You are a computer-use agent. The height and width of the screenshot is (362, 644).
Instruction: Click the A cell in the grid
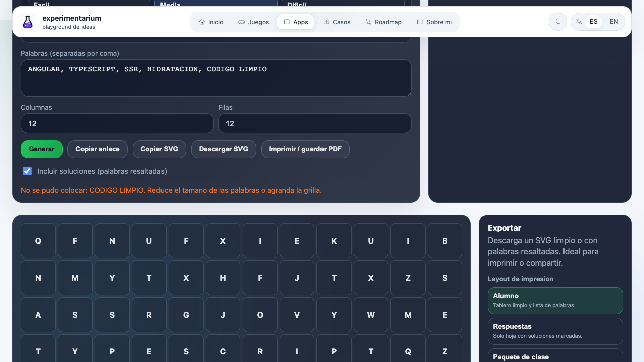[x=38, y=315]
